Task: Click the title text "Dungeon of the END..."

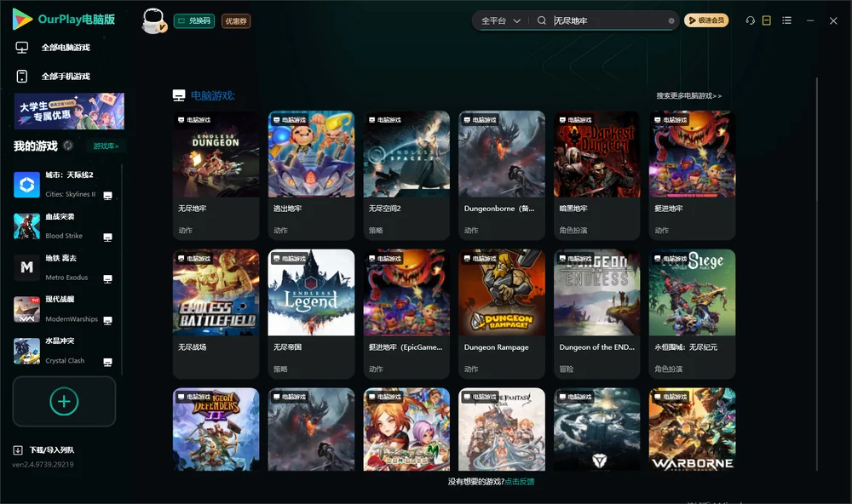Action: click(x=597, y=347)
